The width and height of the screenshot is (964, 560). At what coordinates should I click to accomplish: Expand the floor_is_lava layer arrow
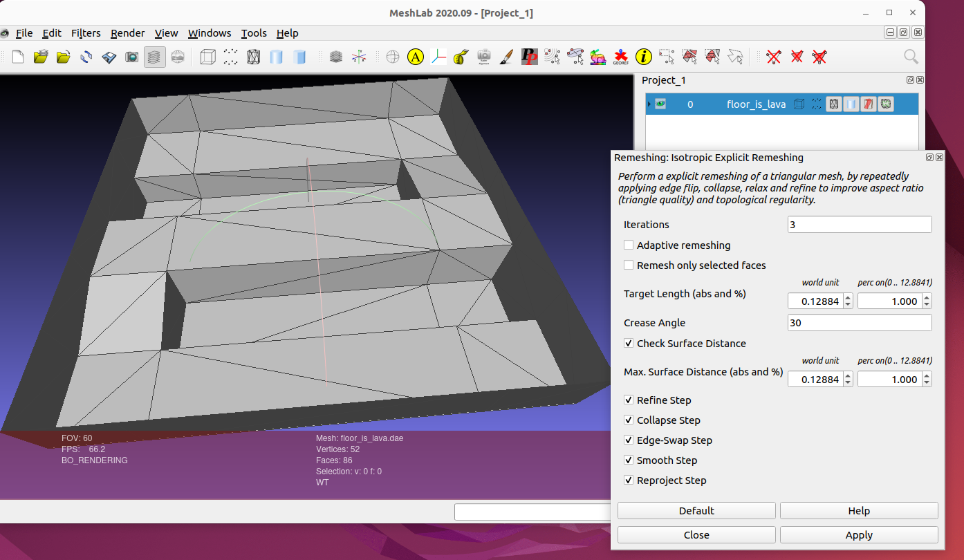point(649,104)
